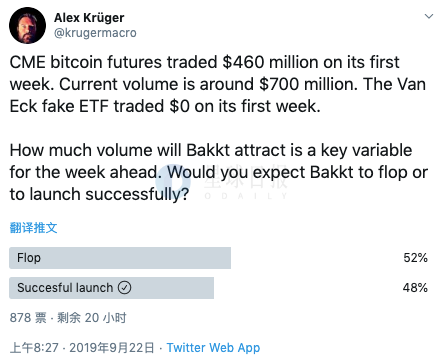The height and width of the screenshot is (363, 443).
Task: Select the Succesful launch poll bar
Action: coord(111,288)
